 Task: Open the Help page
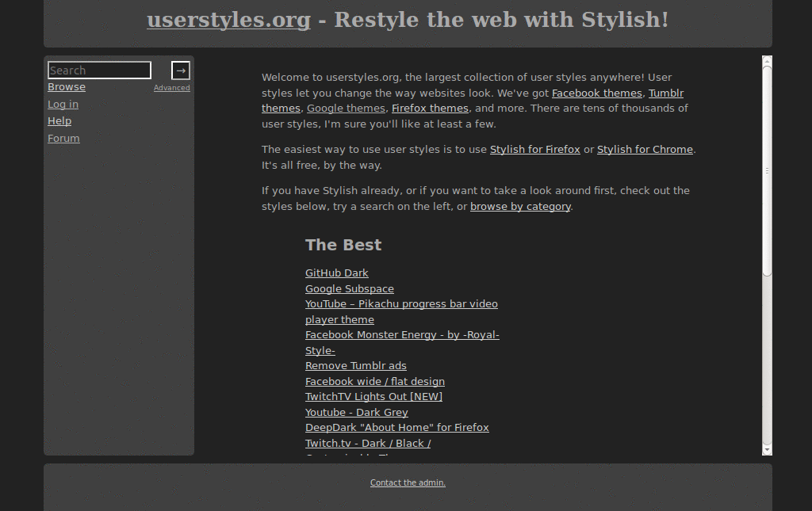[59, 120]
